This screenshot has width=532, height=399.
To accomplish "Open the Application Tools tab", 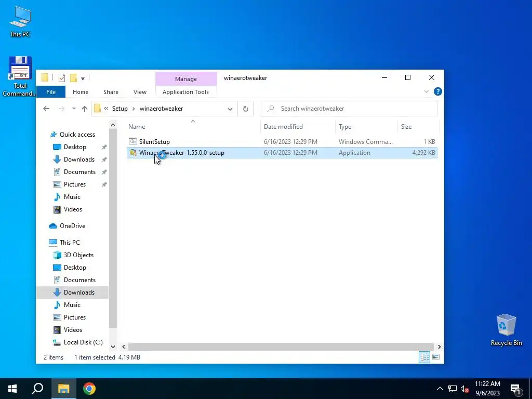I will 185,92.
